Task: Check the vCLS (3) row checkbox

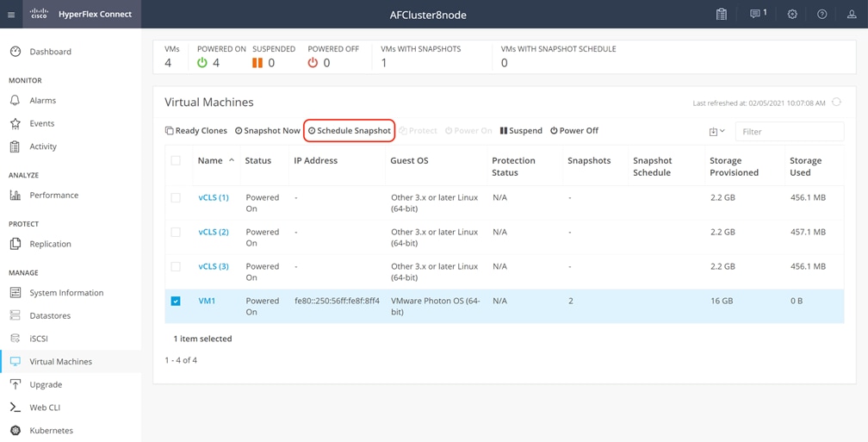Action: click(x=176, y=266)
